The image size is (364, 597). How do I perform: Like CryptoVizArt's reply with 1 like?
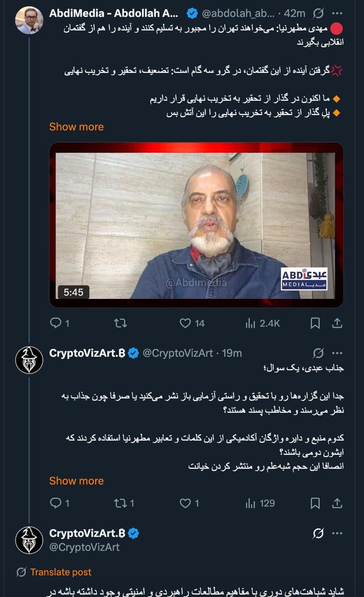(x=186, y=503)
